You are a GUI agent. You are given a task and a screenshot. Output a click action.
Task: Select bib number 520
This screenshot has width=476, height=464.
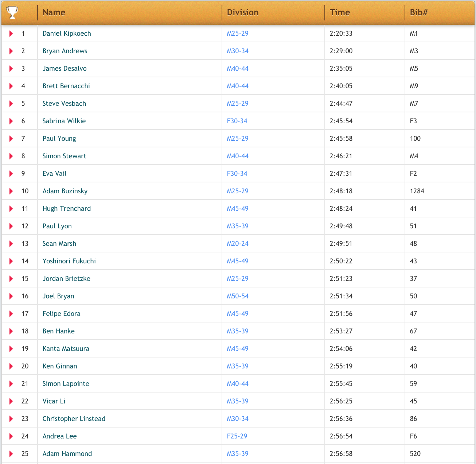coord(415,454)
